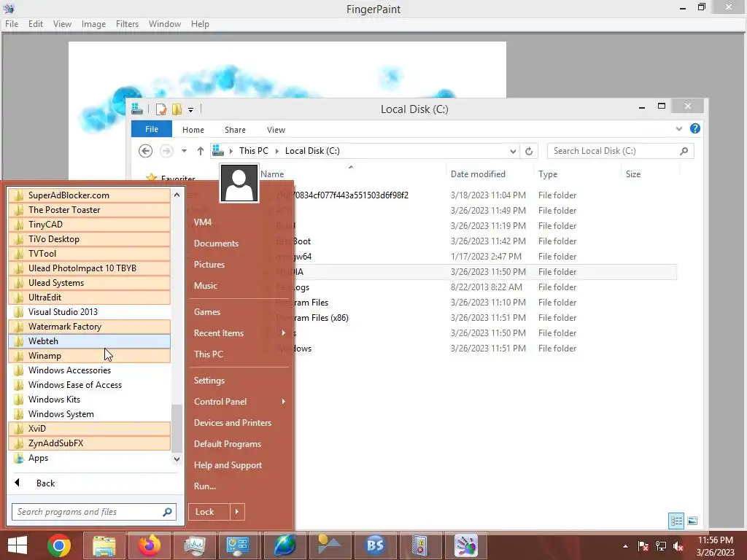The image size is (747, 560).
Task: Open recent locations dropdown arrow
Action: [184, 151]
